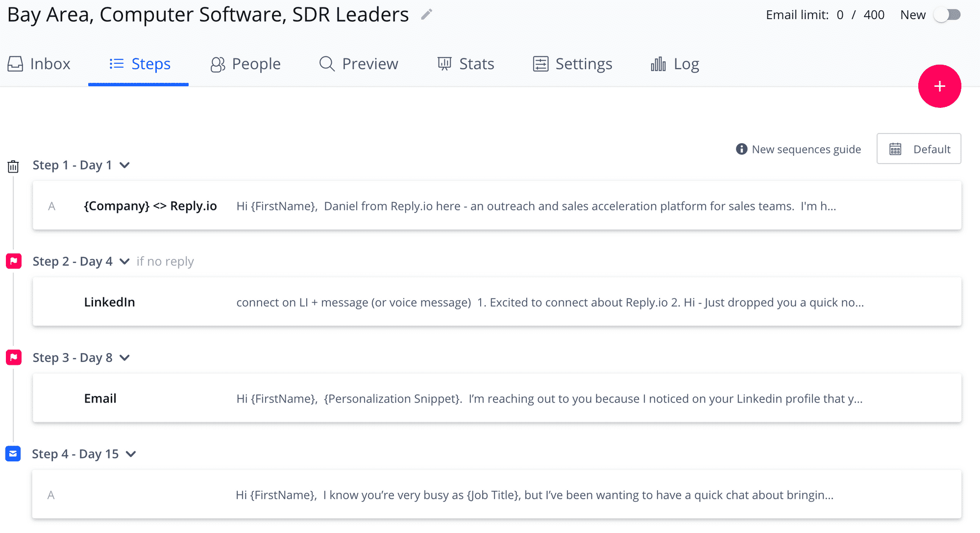
Task: Click the Step 2 - Day 4 label
Action: click(x=73, y=261)
